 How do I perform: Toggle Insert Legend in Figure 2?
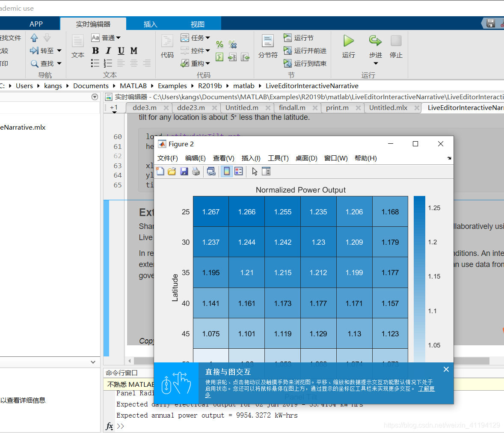tap(238, 171)
